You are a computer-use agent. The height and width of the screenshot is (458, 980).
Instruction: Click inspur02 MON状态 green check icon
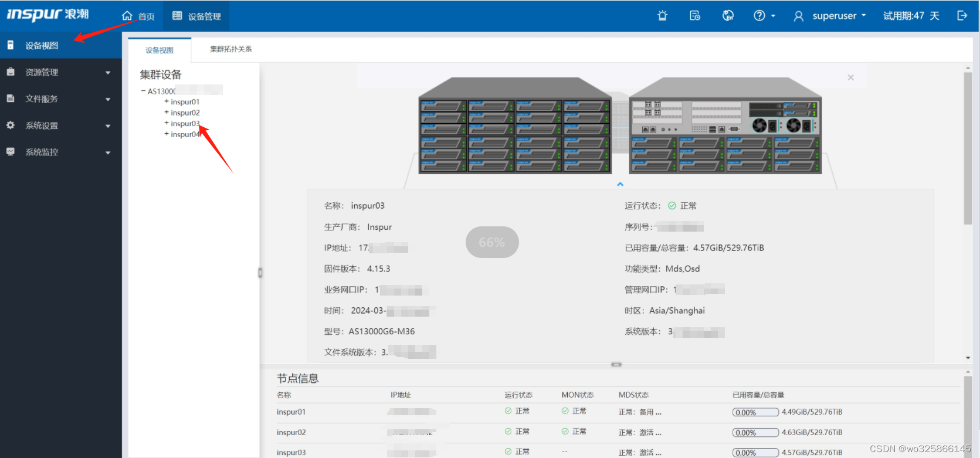pyautogui.click(x=565, y=432)
